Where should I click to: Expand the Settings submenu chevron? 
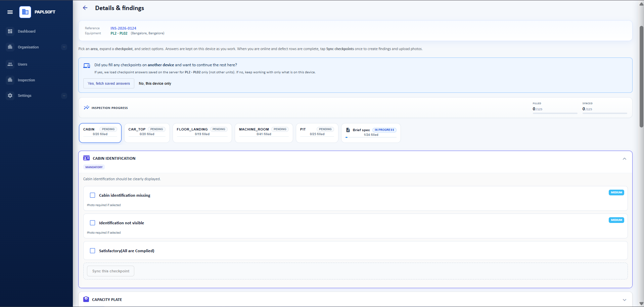tap(64, 95)
